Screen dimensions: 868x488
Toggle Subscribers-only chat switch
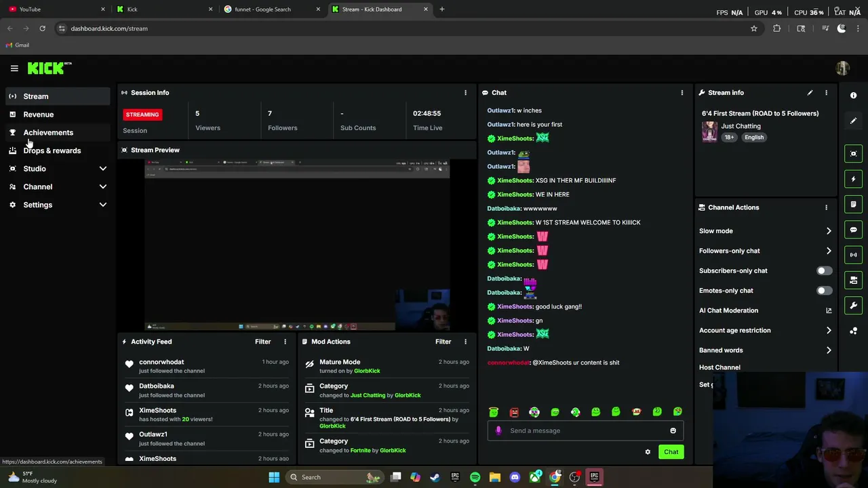[x=824, y=271]
